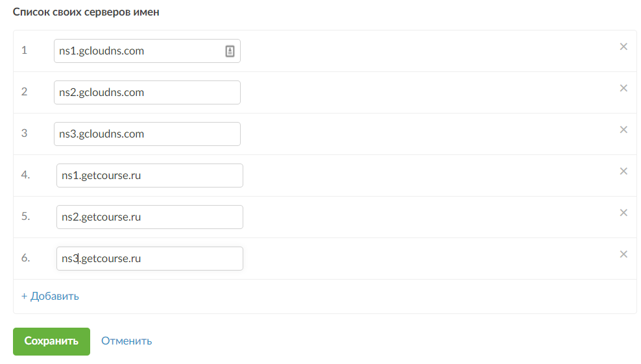Click row number 1 label
The height and width of the screenshot is (364, 641).
coord(25,50)
